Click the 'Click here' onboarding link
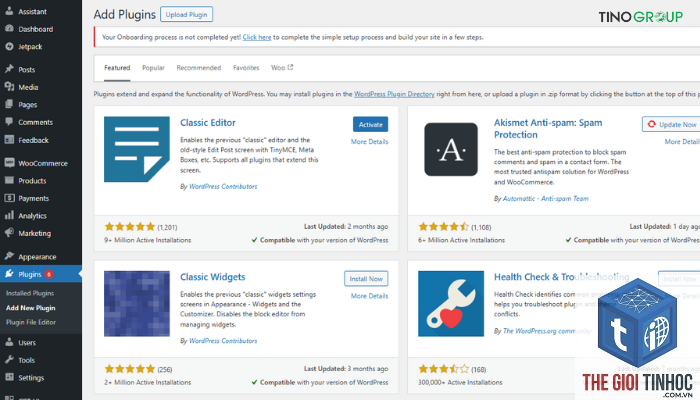700x400 pixels. [x=257, y=37]
